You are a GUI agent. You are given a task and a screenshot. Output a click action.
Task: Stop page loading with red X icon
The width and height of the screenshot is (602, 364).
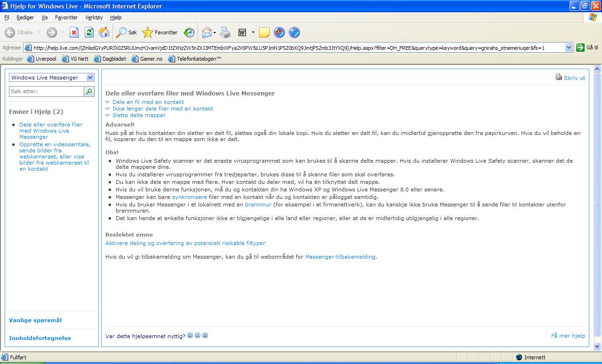(74, 32)
